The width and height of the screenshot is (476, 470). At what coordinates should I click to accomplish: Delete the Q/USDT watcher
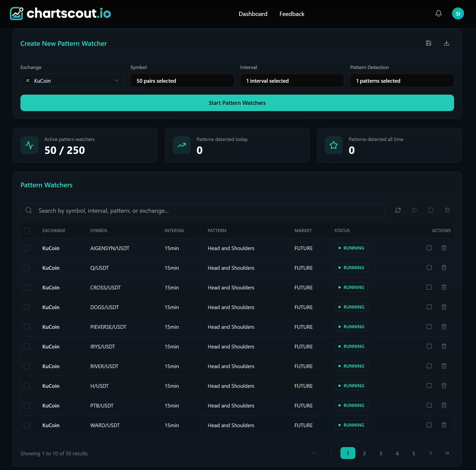pyautogui.click(x=444, y=268)
